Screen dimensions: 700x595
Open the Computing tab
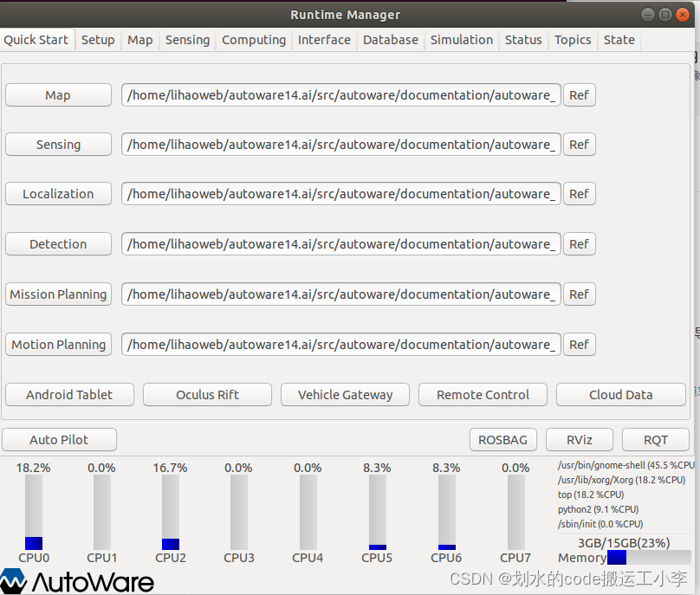pyautogui.click(x=254, y=40)
